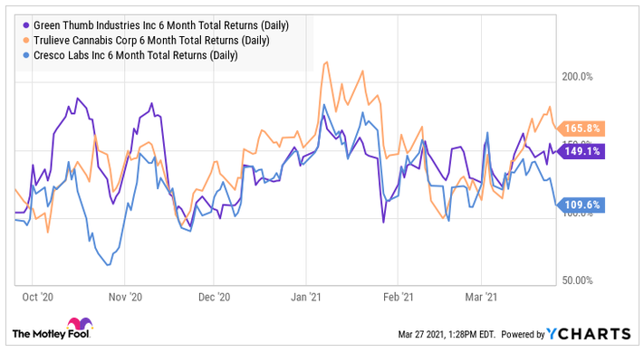Screen dimensions: 644x352
Task: Click the Mar '21 x-axis label
Action: (x=481, y=297)
